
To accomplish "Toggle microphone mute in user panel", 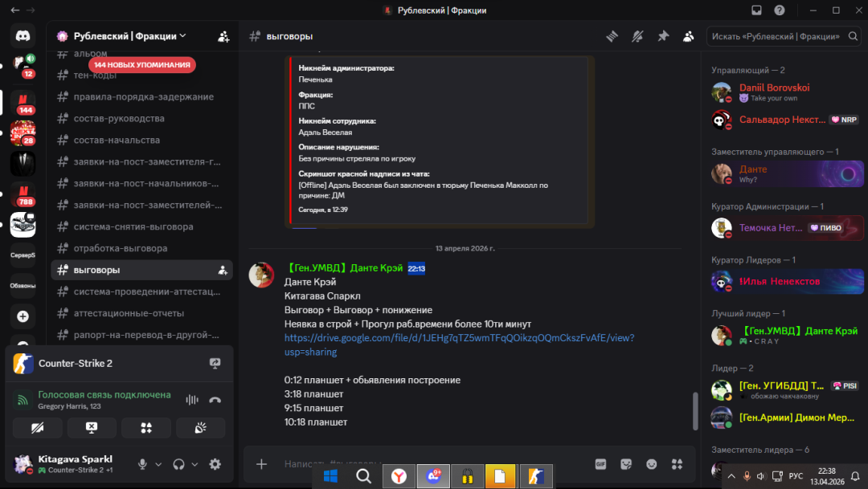I will click(142, 464).
